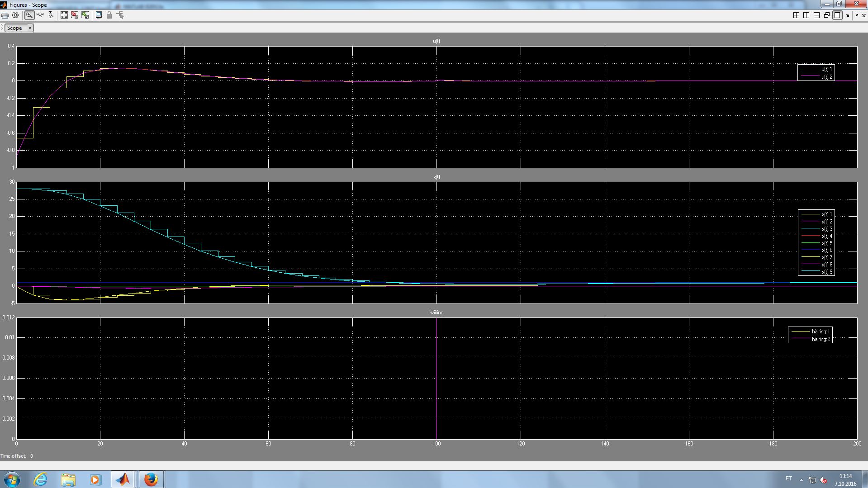Screen dimensions: 868x488
Task: Open Firefox from the taskbar
Action: tap(151, 479)
